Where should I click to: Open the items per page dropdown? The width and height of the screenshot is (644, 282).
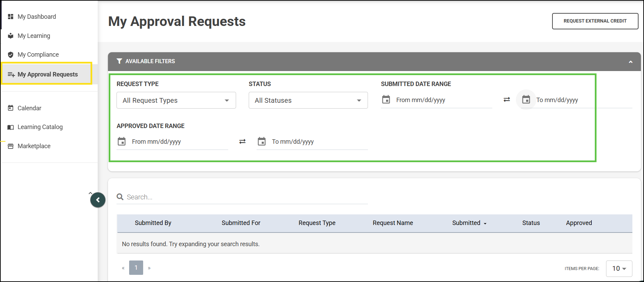(x=619, y=269)
